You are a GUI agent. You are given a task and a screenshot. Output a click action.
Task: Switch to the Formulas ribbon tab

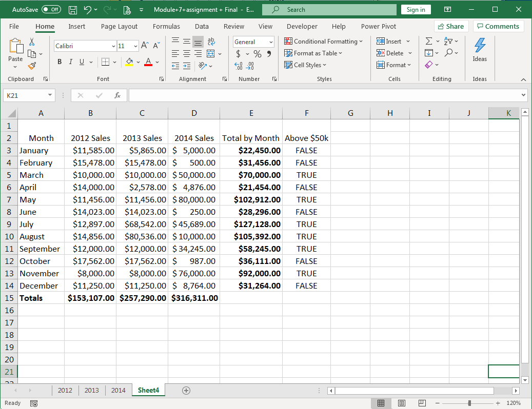(x=166, y=26)
